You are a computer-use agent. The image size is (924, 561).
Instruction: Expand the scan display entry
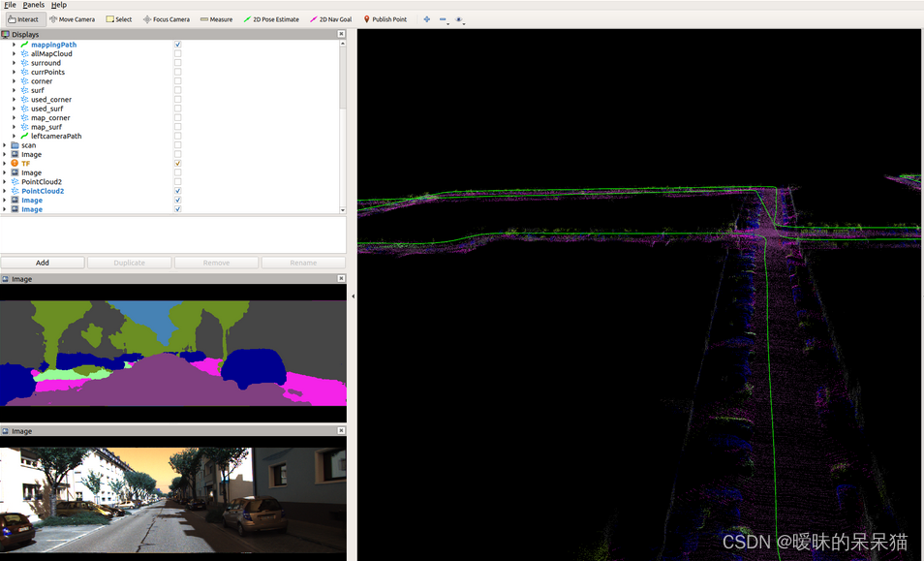(x=5, y=144)
